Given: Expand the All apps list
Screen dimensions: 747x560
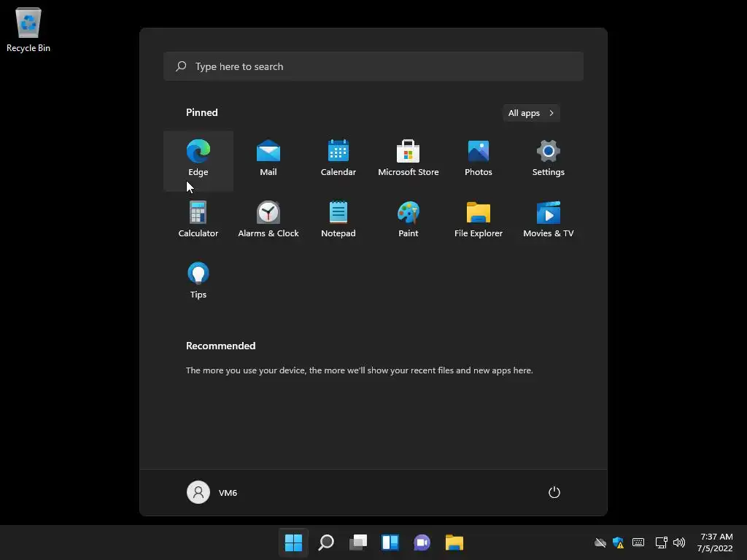Looking at the screenshot, I should tap(531, 113).
